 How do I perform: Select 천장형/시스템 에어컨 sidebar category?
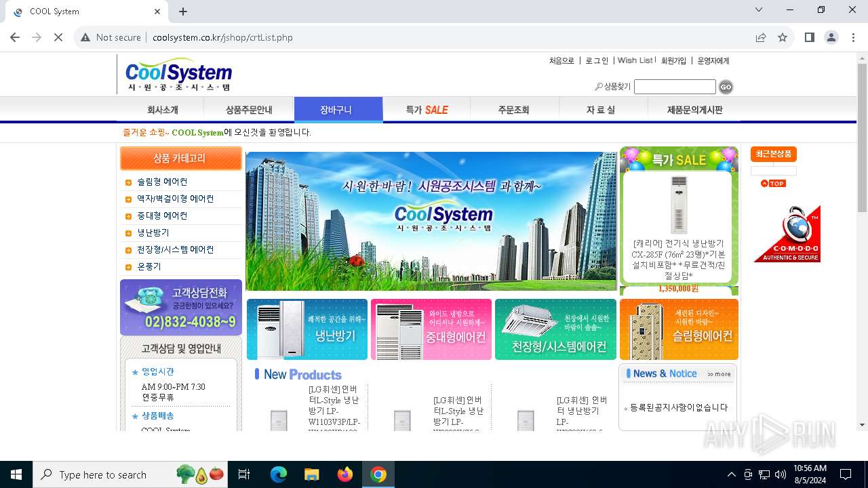(175, 249)
